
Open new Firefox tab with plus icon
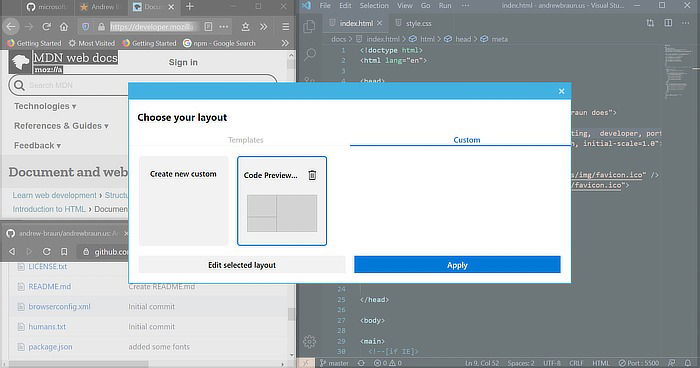coord(190,7)
